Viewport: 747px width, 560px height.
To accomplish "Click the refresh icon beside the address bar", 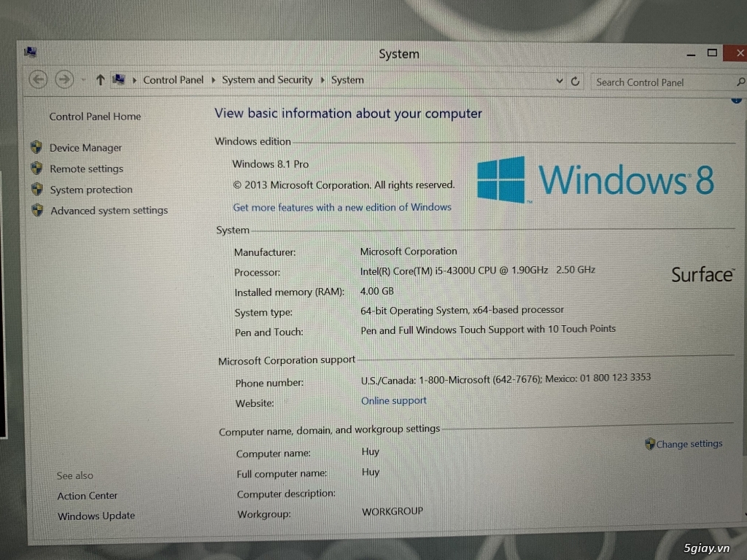I will click(x=576, y=81).
